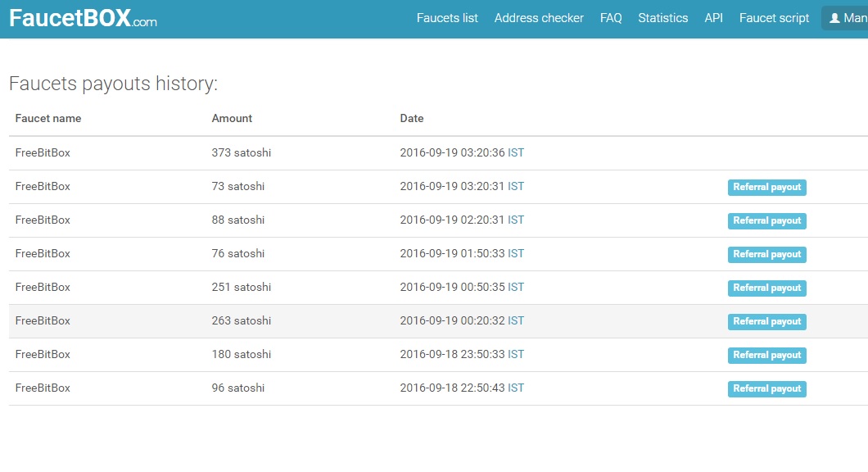Click the 251 satoshi amount cell
868x472 pixels.
[242, 288]
